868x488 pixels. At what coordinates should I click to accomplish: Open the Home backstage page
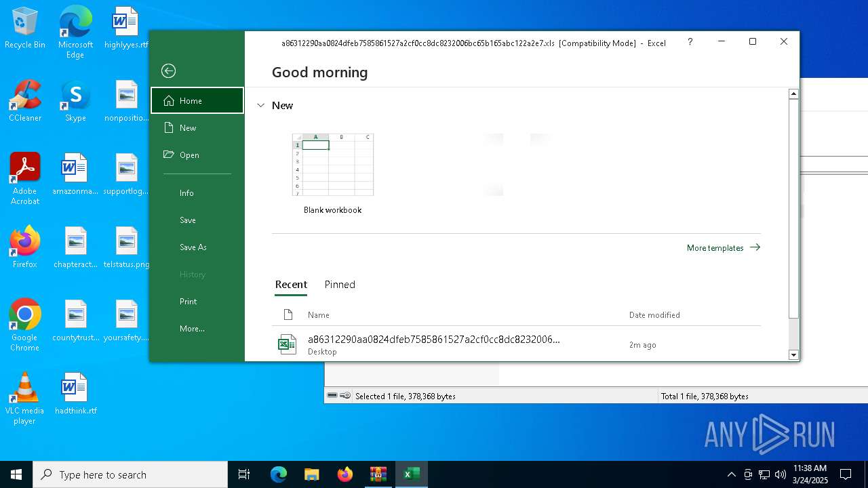coord(197,100)
